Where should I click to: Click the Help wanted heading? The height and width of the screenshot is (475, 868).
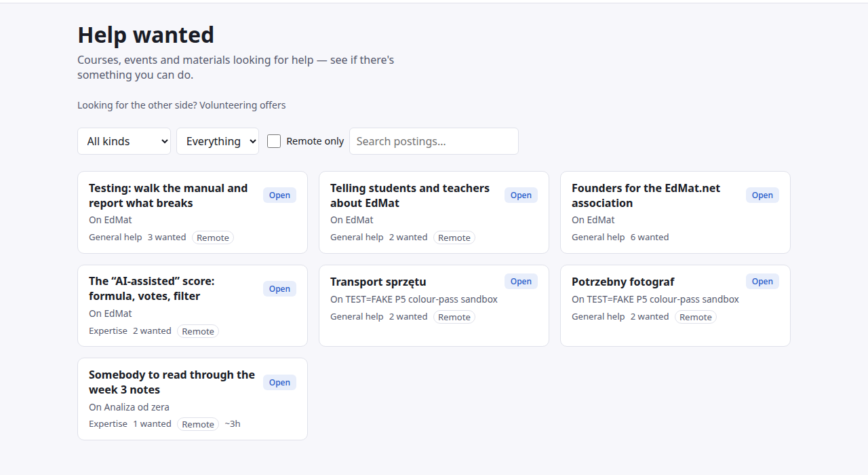tap(146, 35)
